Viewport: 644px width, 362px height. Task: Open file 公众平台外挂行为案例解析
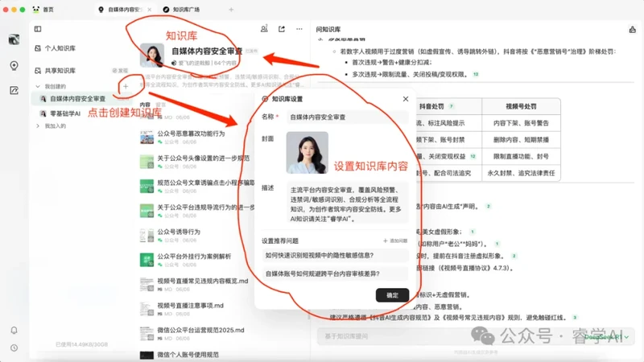tap(194, 256)
